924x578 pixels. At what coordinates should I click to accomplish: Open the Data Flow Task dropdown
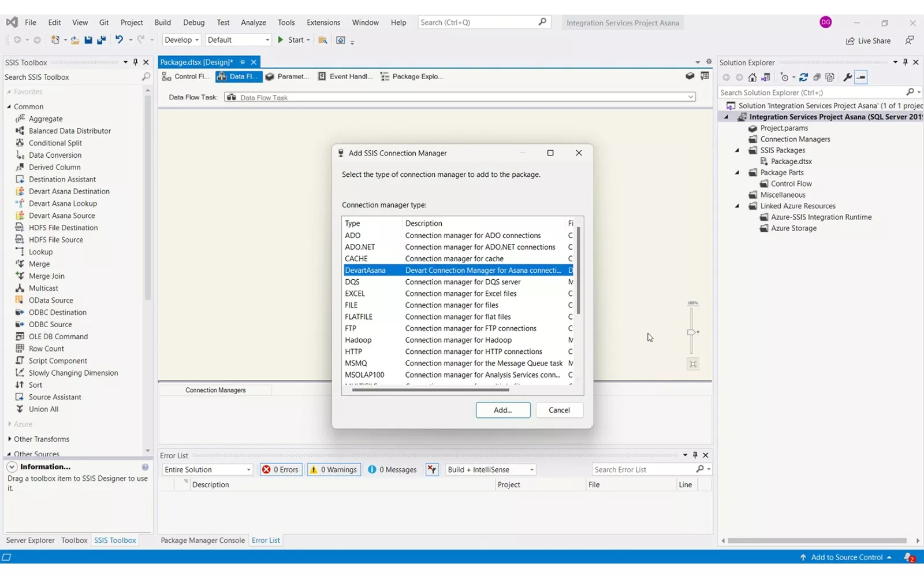pos(691,97)
